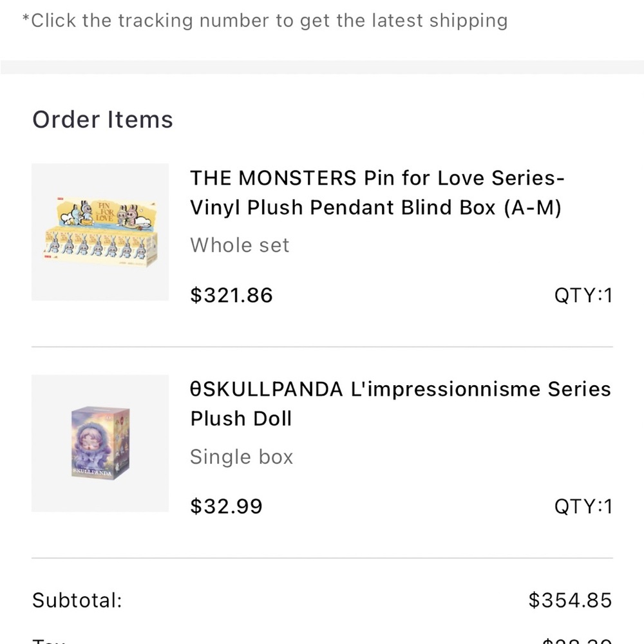The height and width of the screenshot is (644, 644).
Task: Click the $354.85 subtotal amount
Action: point(570,601)
